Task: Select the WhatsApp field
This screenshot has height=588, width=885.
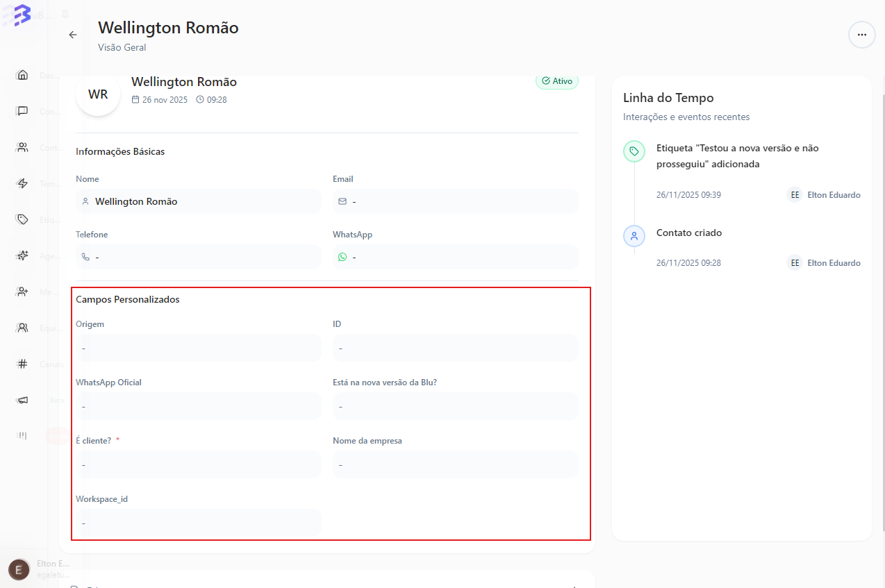Action: point(455,257)
